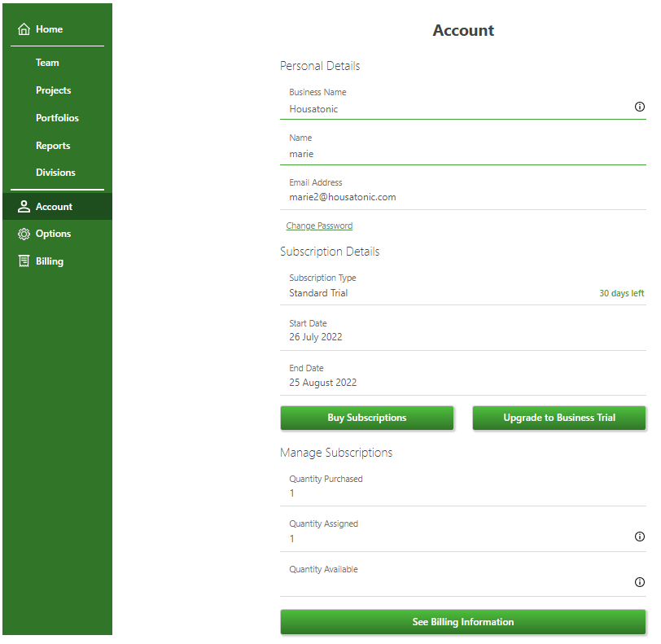
Task: Open the Team menu item
Action: (47, 63)
